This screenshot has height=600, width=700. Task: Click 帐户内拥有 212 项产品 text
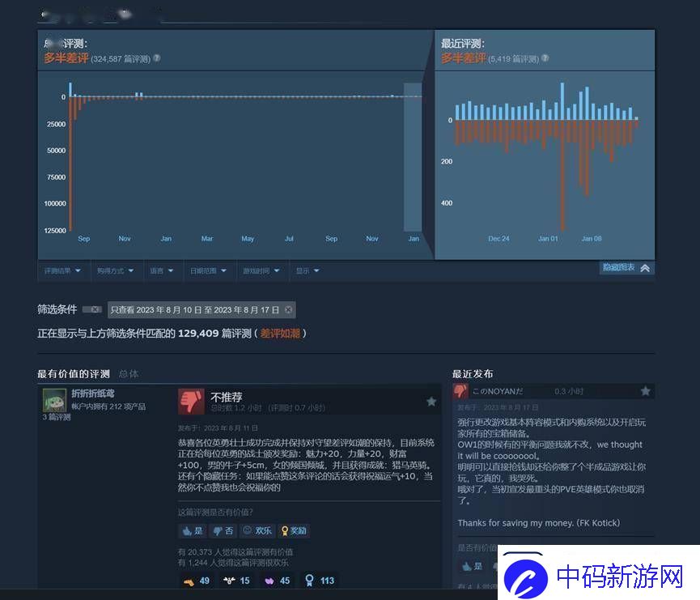click(x=108, y=407)
